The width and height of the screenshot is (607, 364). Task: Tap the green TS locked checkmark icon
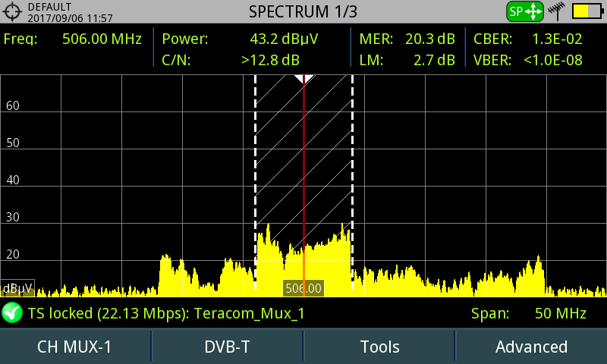coord(12,312)
